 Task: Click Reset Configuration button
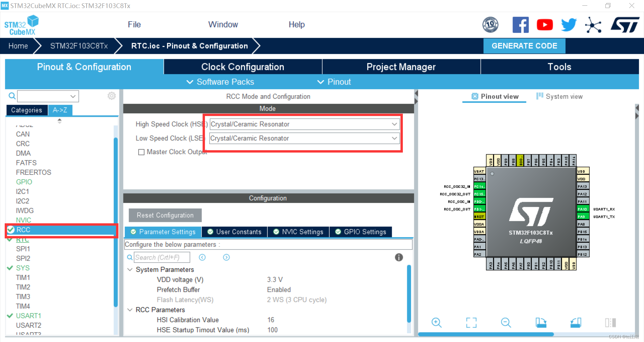(165, 215)
